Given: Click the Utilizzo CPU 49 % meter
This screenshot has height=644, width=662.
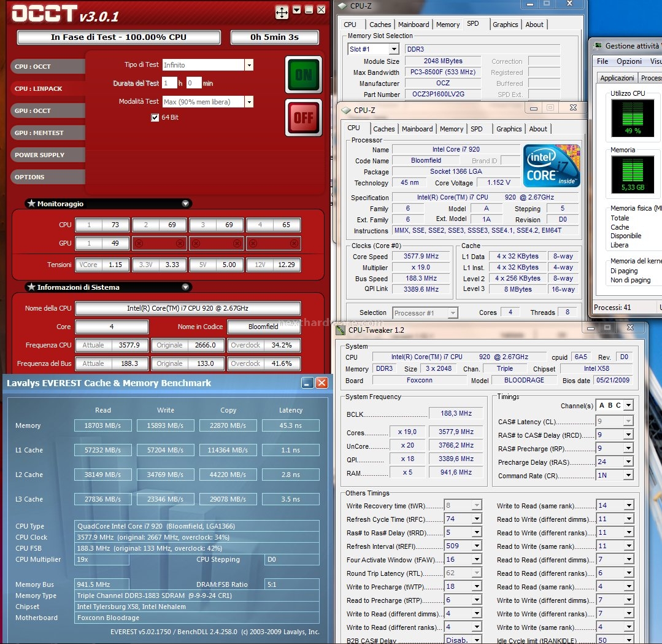Looking at the screenshot, I should tap(633, 118).
